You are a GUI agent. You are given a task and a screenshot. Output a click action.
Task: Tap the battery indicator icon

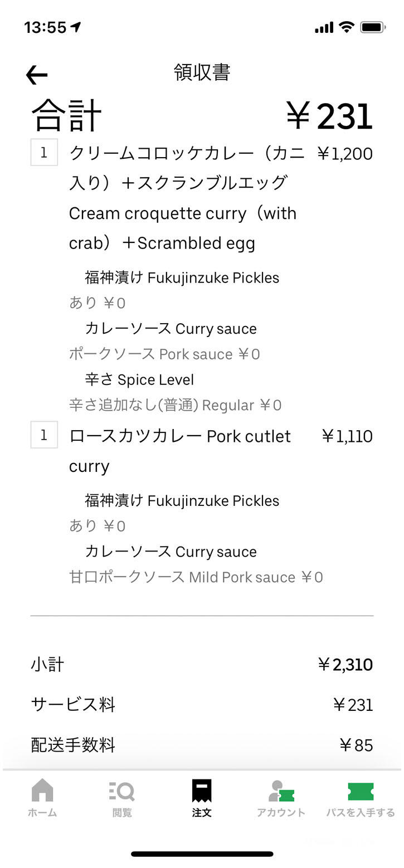pos(373,27)
